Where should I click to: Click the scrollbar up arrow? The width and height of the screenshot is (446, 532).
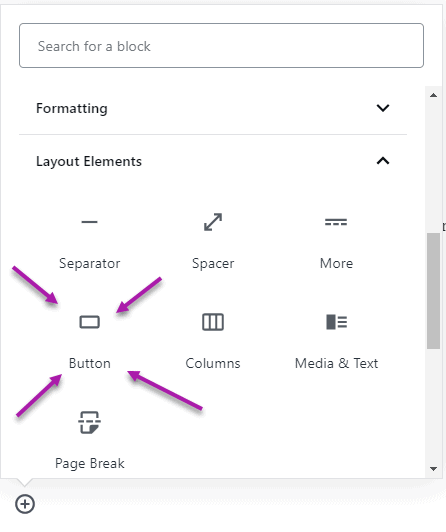tap(433, 95)
